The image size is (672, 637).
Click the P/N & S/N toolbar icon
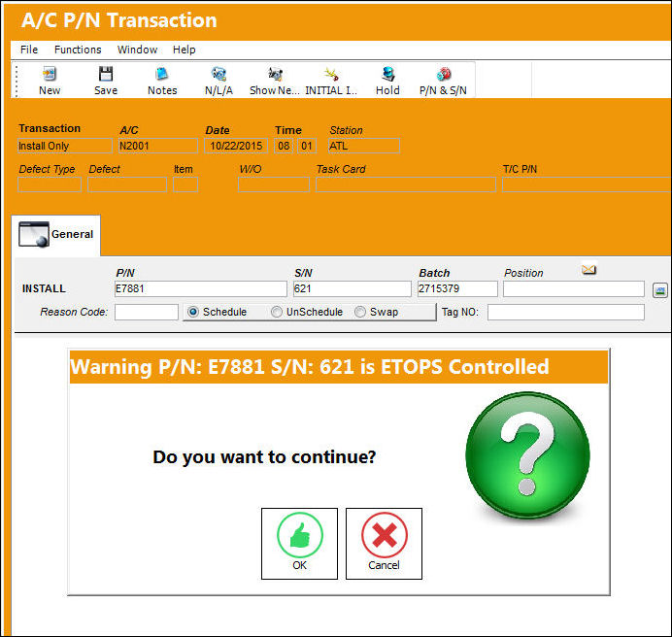(444, 74)
